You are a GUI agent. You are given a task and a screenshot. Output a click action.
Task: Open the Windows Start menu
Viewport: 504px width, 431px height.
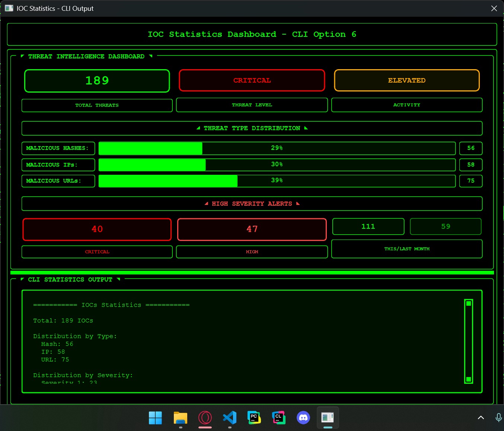click(x=155, y=418)
